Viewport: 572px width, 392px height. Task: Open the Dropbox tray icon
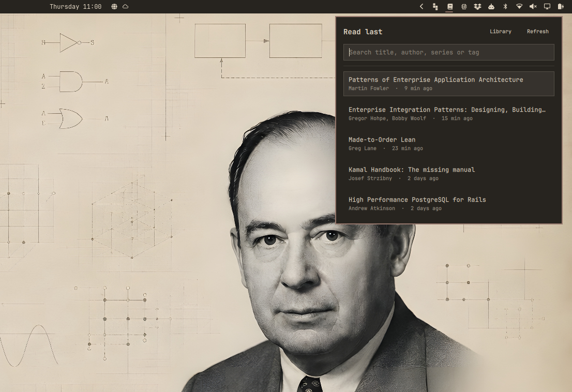[x=477, y=7]
